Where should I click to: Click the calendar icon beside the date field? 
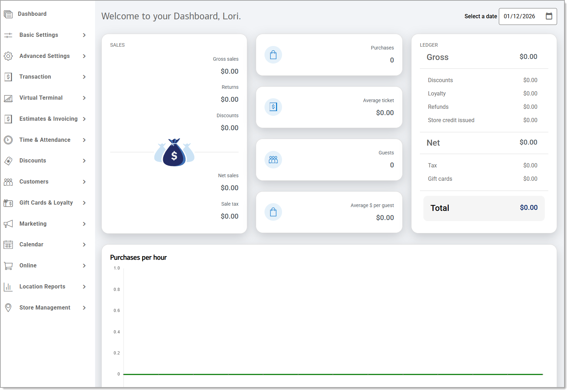(x=549, y=16)
